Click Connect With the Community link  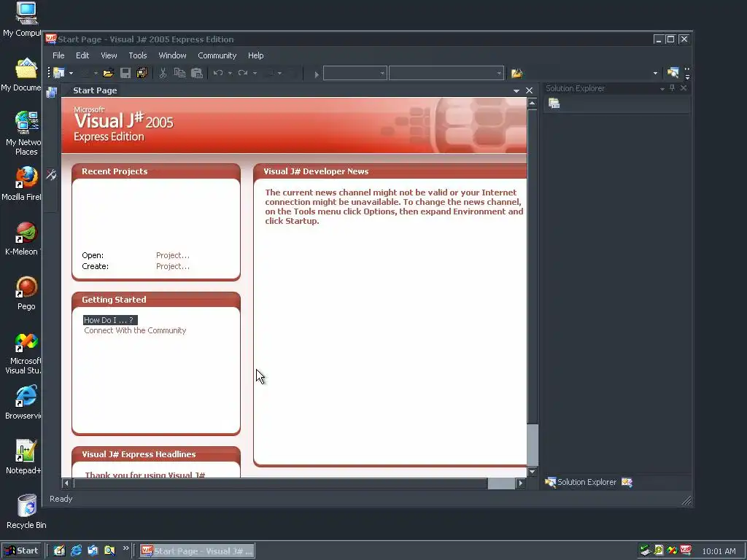click(135, 330)
